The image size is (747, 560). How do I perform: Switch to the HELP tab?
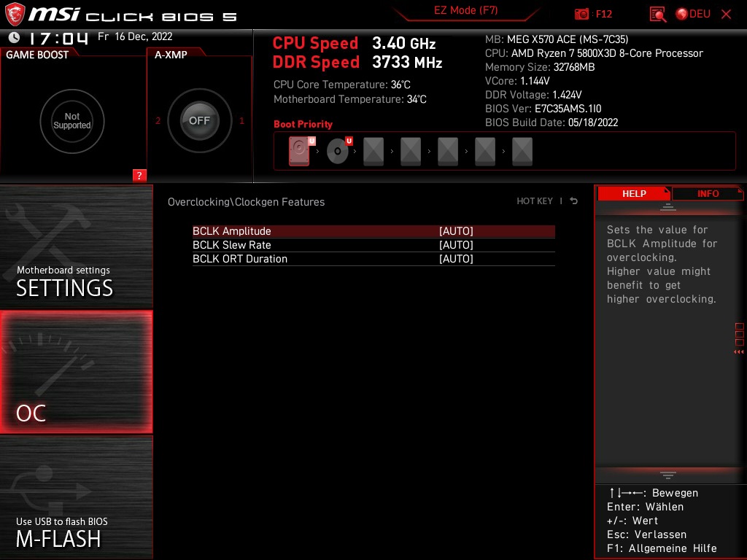pyautogui.click(x=634, y=194)
